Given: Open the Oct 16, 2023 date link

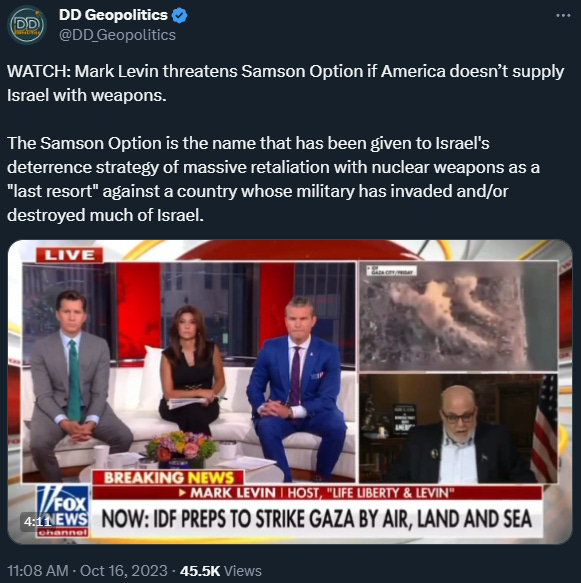Looking at the screenshot, I should click(123, 570).
